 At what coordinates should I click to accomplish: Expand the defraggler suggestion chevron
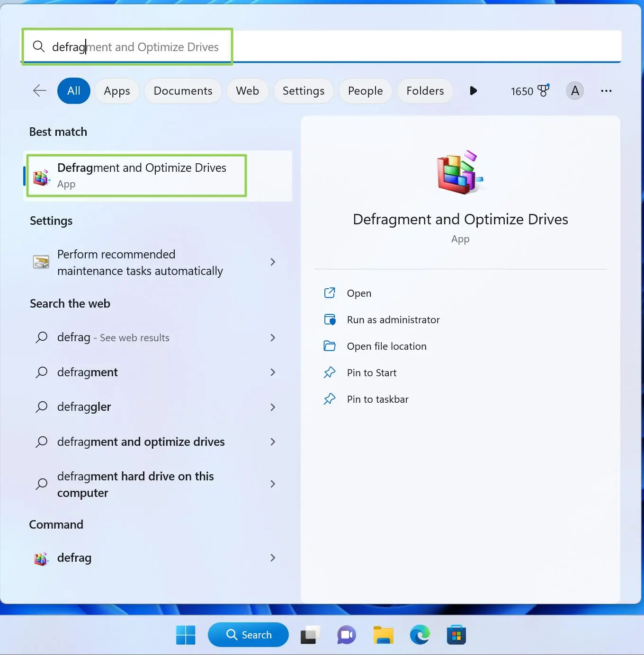[x=273, y=407]
